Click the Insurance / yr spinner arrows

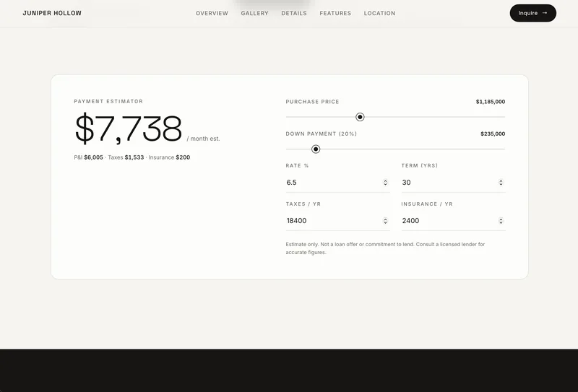pyautogui.click(x=501, y=221)
